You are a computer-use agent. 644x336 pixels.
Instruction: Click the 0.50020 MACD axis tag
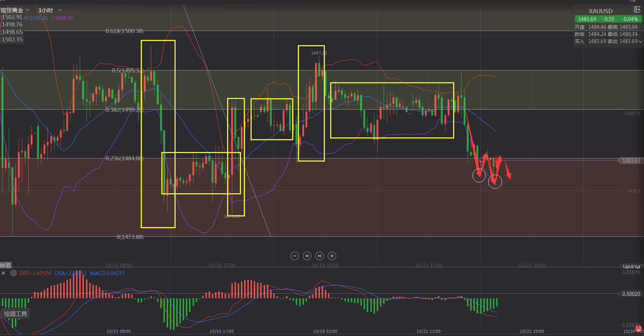[631, 294]
